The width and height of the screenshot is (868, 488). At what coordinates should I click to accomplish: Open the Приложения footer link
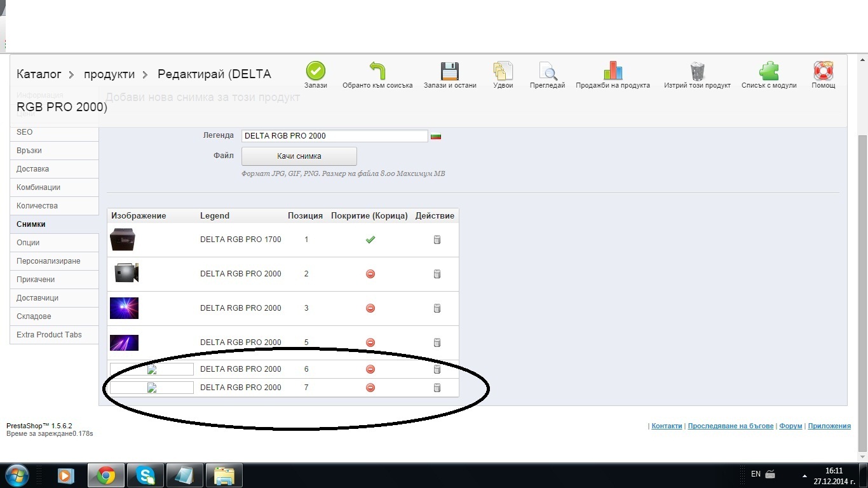(829, 426)
